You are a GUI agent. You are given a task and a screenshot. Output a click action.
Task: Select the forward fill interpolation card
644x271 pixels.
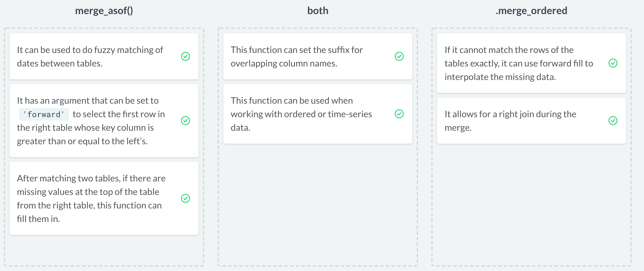(x=519, y=63)
